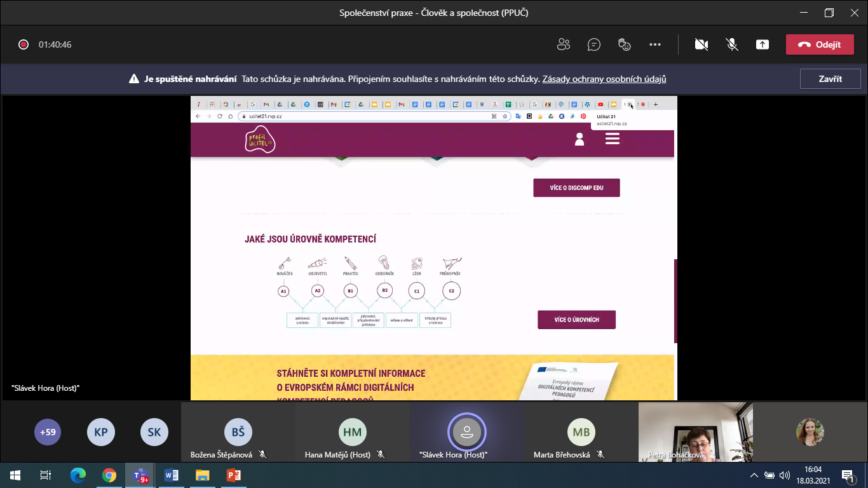The height and width of the screenshot is (488, 868).
Task: Launch Google Chrome from the taskbar
Action: (109, 475)
